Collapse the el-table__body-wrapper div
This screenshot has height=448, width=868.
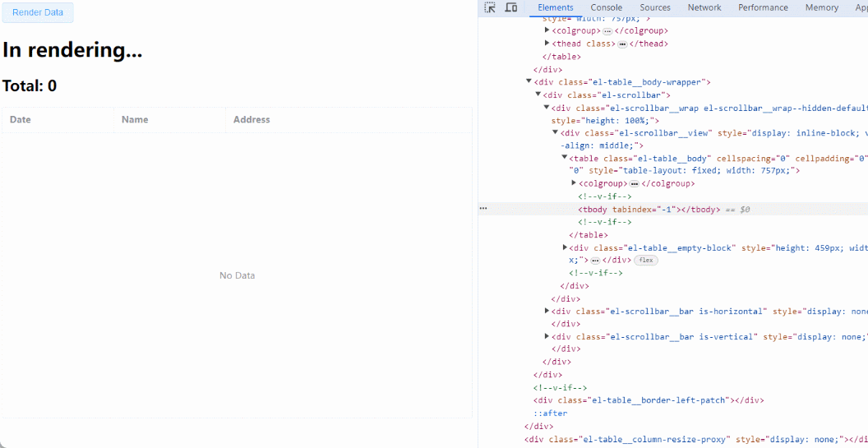[x=529, y=81]
